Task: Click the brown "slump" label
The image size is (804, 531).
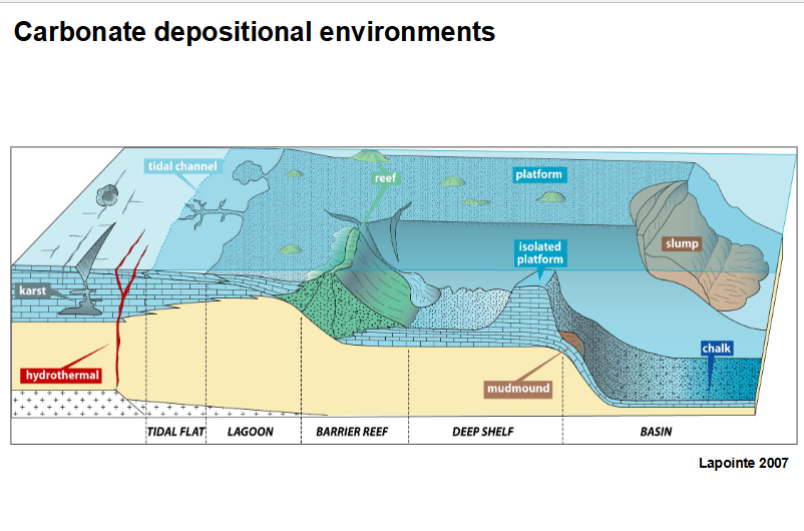Action: (x=681, y=243)
